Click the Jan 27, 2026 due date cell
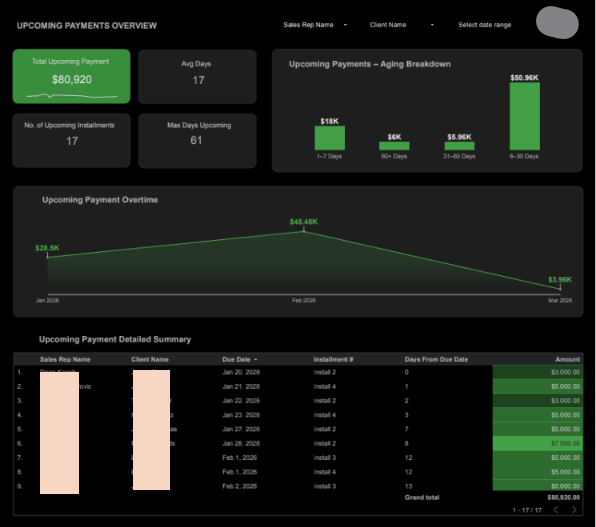 tap(241, 429)
